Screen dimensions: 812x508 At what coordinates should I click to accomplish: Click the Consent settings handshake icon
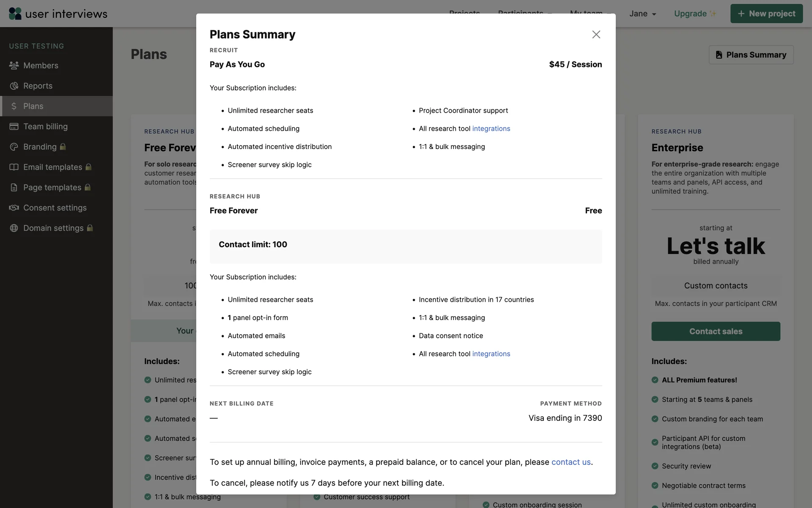tap(14, 208)
